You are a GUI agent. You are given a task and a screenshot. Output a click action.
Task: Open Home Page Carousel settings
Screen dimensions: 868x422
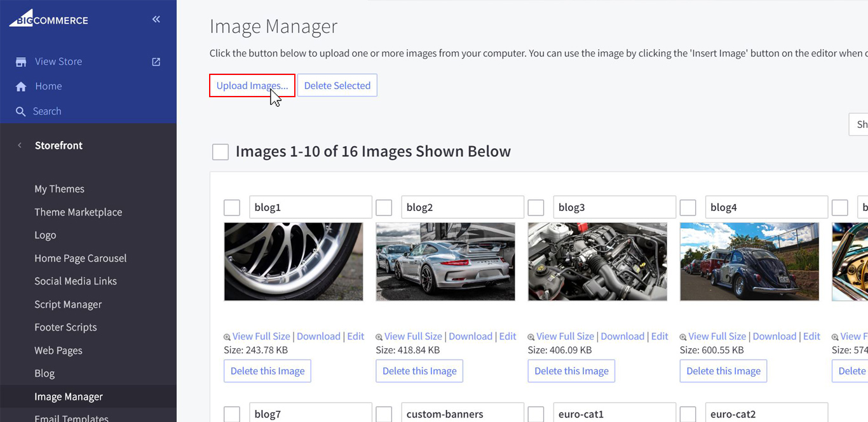pos(80,258)
